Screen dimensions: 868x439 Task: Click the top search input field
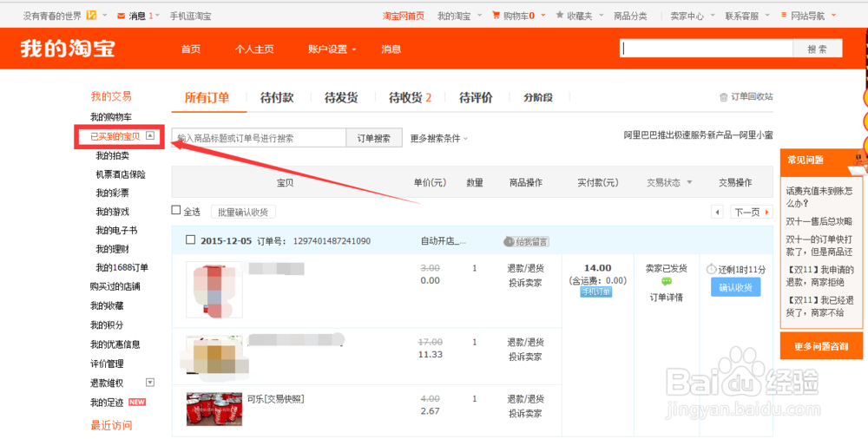[x=707, y=49]
